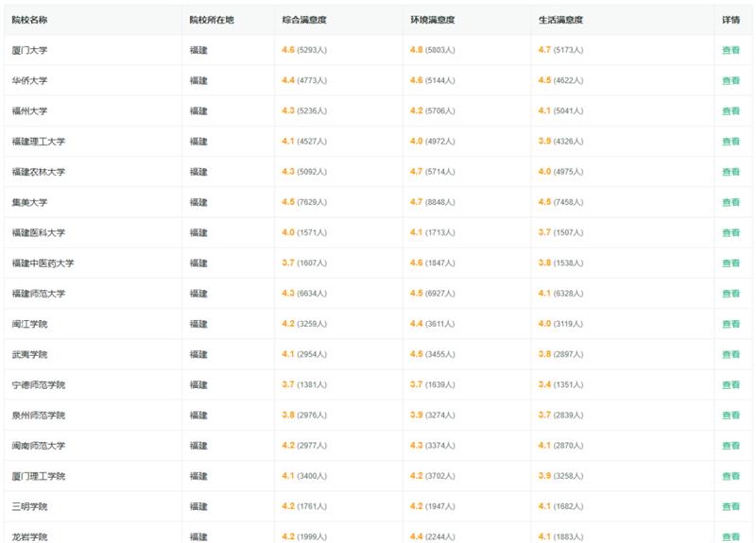This screenshot has height=543, width=756.
Task: Click 集美大学 overall score 4.5 (7629人)
Action: [x=304, y=202]
